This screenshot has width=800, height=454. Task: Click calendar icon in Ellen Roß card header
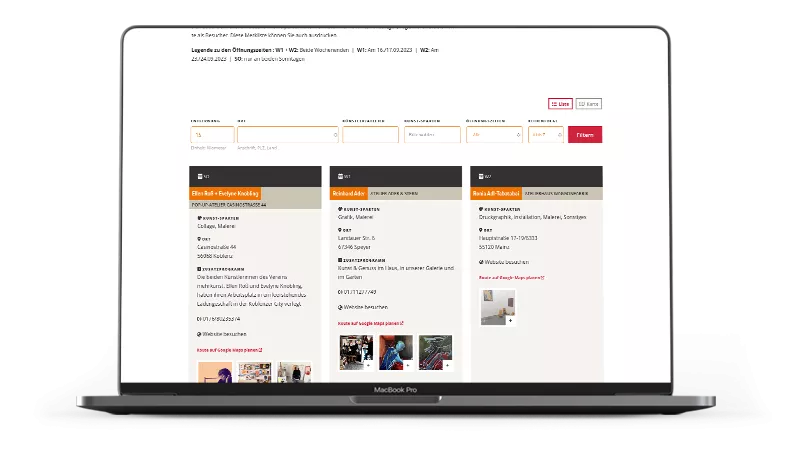(x=199, y=176)
